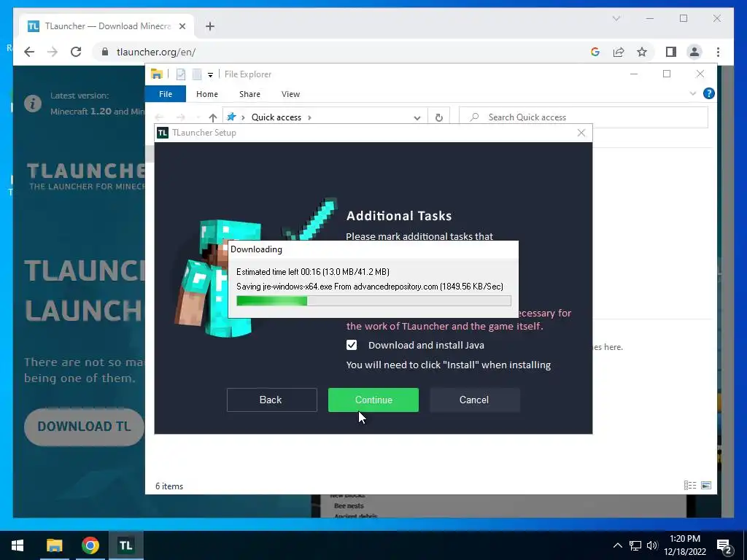Screen dimensions: 747x560
Task: Click the forward arrow in File Explorer
Action: click(x=181, y=117)
